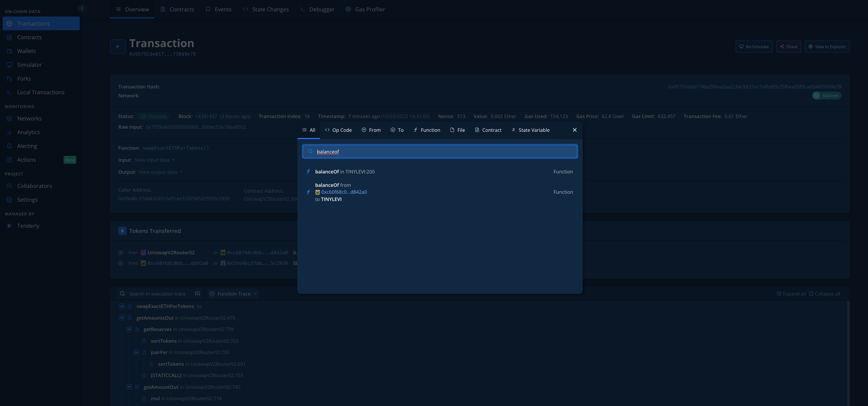Image resolution: width=868 pixels, height=406 pixels.
Task: Expand the UniswapV2Router02 token transfer row
Action: [x=121, y=253]
